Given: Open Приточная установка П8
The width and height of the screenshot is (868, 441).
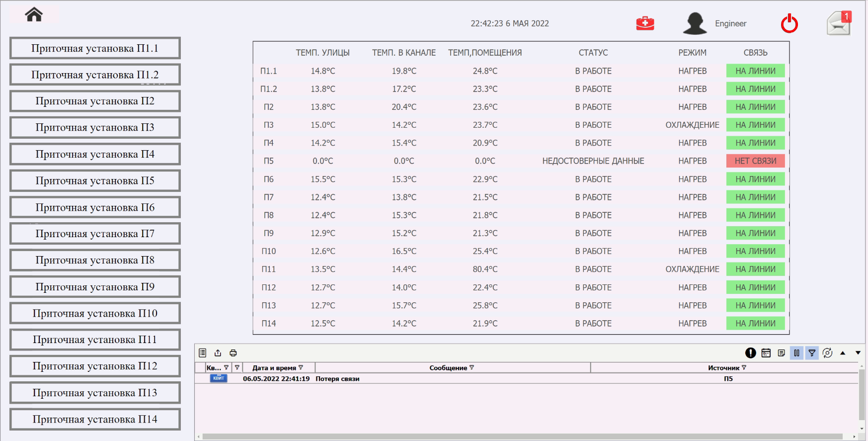Looking at the screenshot, I should 95,260.
